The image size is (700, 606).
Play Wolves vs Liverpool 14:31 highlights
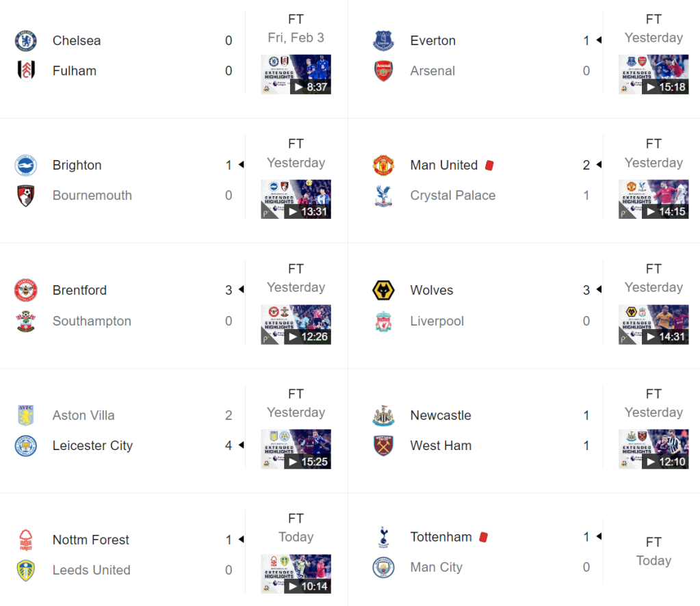(653, 324)
